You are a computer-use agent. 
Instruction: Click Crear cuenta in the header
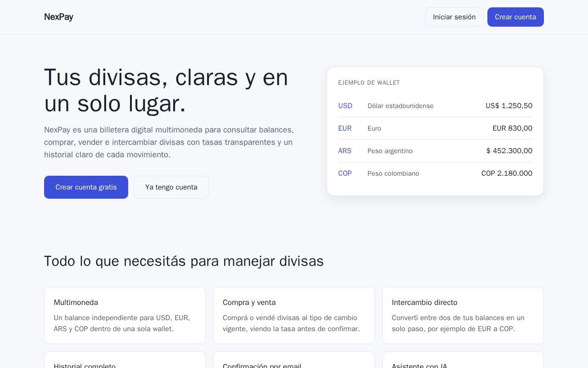point(515,17)
